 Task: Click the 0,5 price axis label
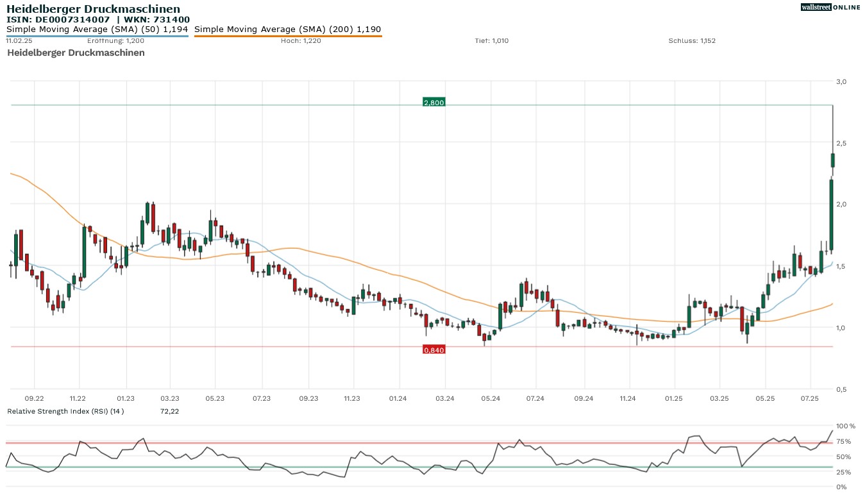tap(841, 389)
